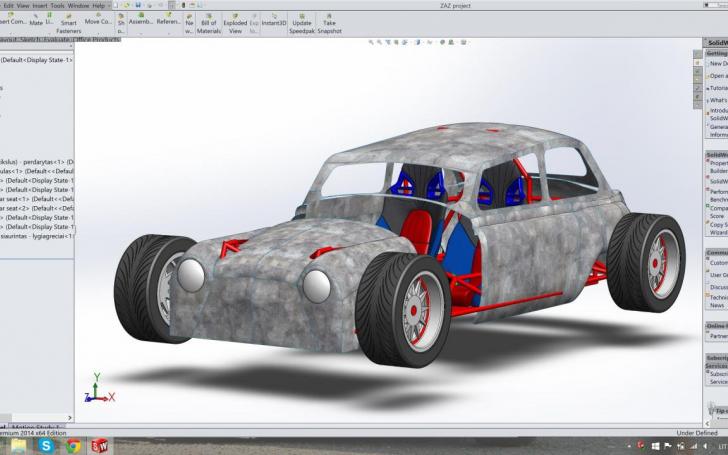Viewport: 728px width, 455px height.
Task: Open Google Chrome from the taskbar
Action: 72,445
